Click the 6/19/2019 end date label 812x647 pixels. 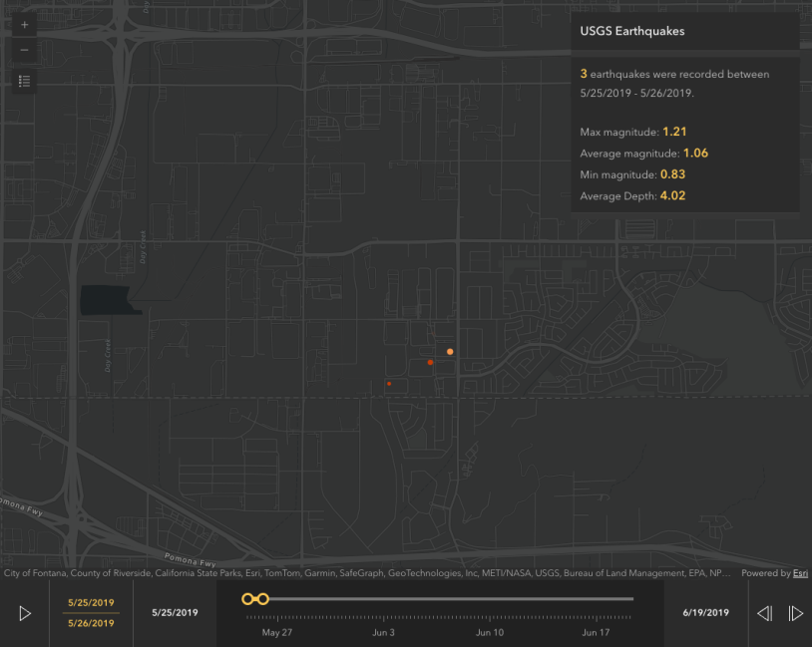tap(705, 612)
